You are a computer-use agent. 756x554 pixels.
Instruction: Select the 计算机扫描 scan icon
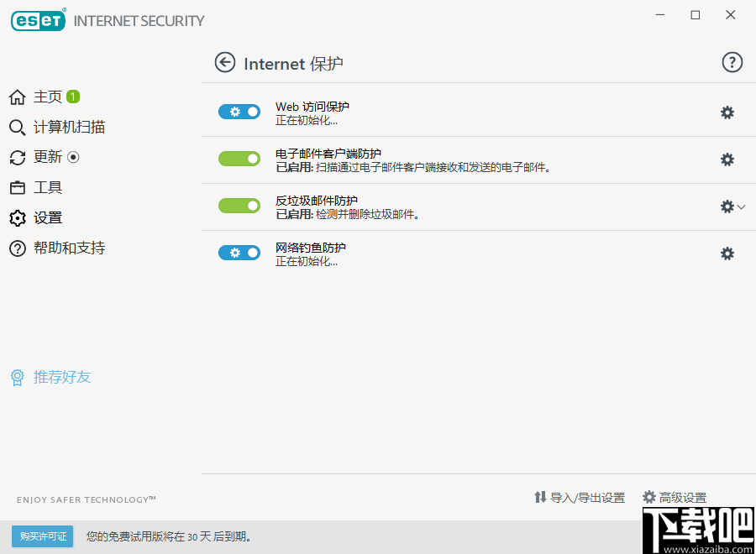18,127
